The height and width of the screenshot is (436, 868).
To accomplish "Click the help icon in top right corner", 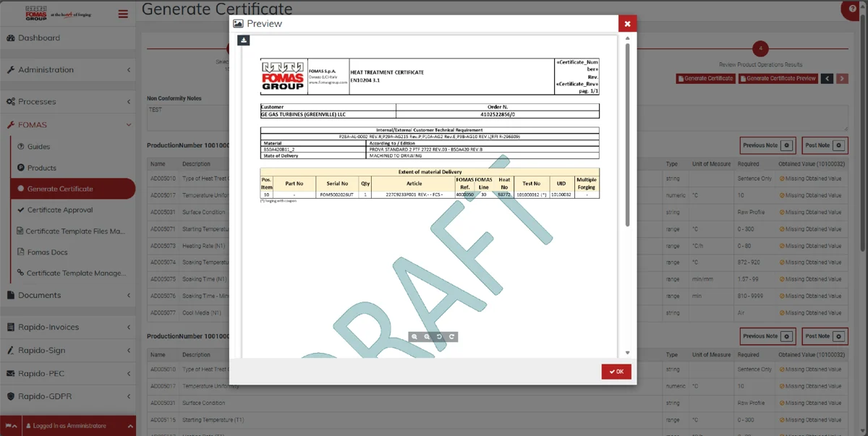I will [854, 9].
